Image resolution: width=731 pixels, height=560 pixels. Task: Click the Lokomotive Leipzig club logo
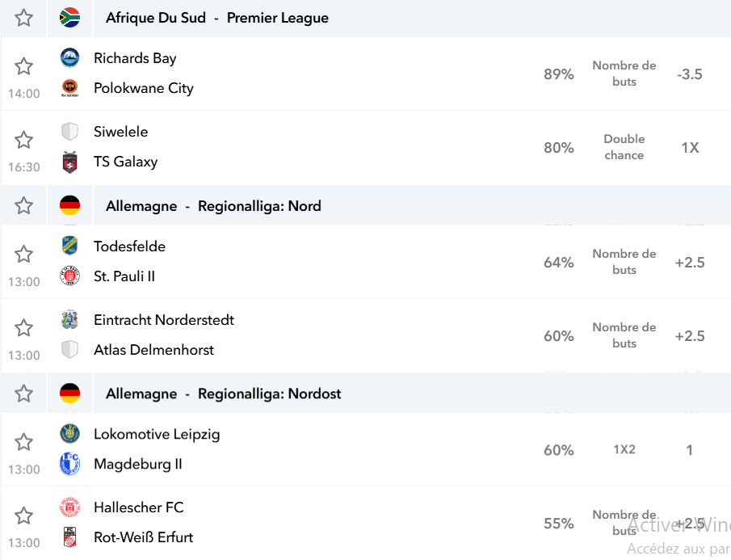[70, 434]
